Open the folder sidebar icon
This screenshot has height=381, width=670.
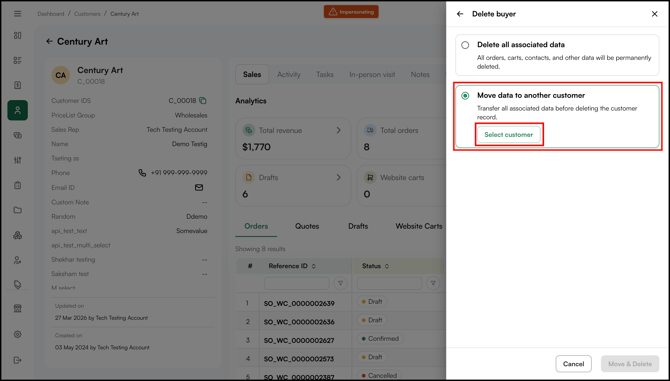pyautogui.click(x=18, y=210)
